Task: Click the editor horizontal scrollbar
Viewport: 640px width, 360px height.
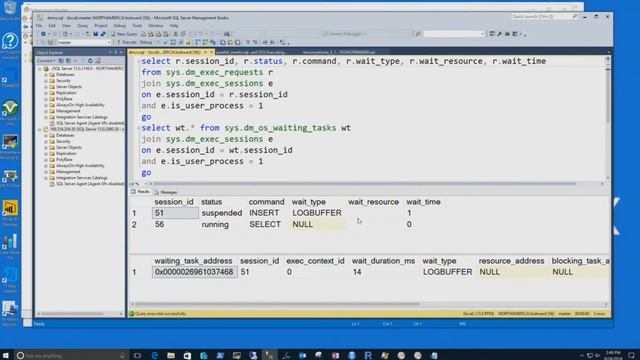Action: [365, 184]
